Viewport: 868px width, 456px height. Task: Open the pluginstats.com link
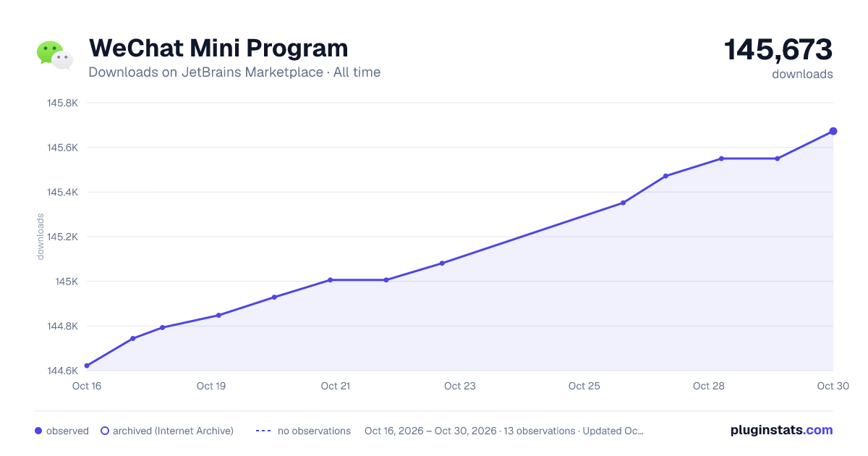[x=782, y=430]
